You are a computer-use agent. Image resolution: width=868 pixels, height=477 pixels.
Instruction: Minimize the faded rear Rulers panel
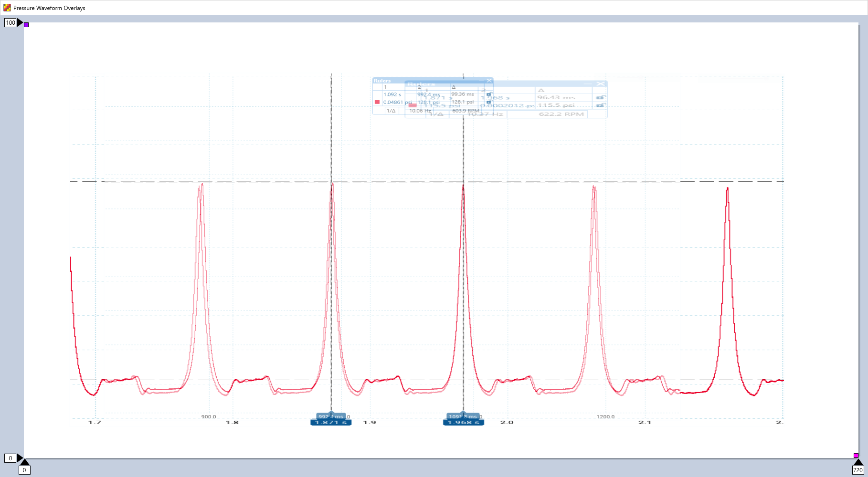(588, 84)
